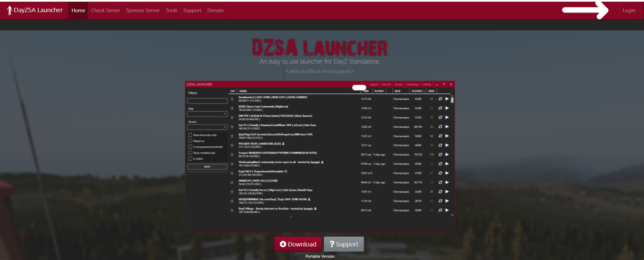Click the DayZSA Launcher logo in the header

click(x=34, y=10)
